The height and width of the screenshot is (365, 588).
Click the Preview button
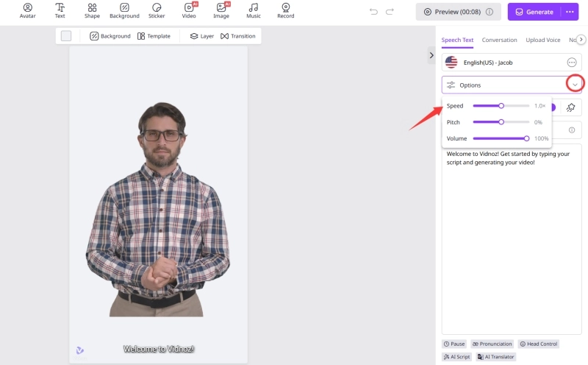pos(458,12)
